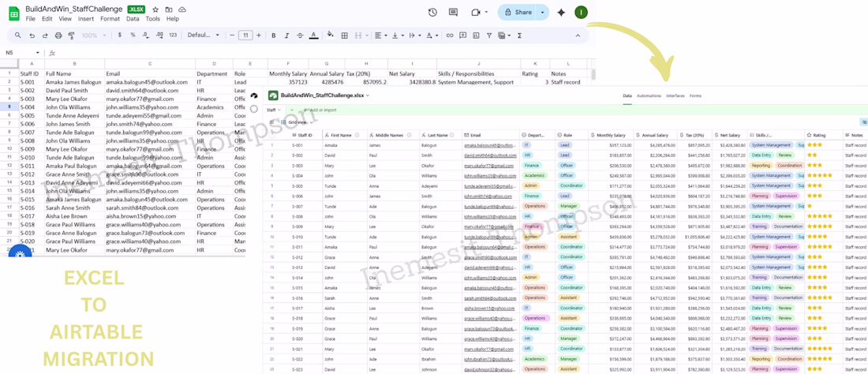Click the search menus magnifier icon
Viewport: 868px width, 374px height.
(x=17, y=36)
